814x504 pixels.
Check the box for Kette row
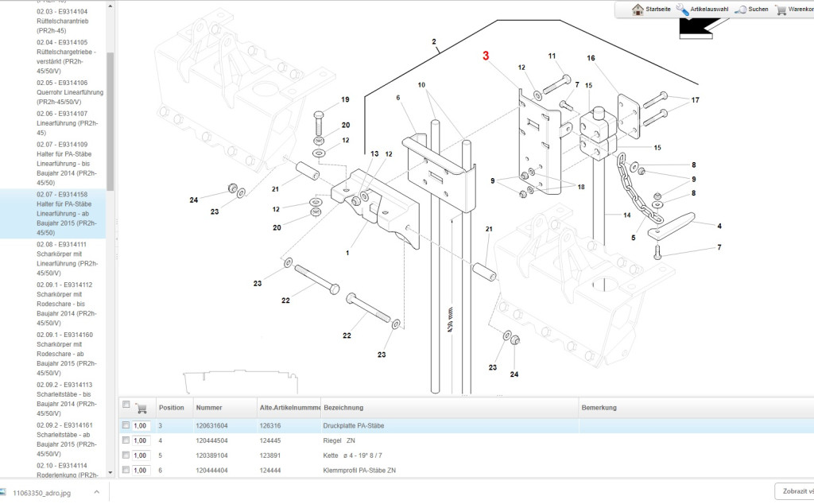click(126, 456)
